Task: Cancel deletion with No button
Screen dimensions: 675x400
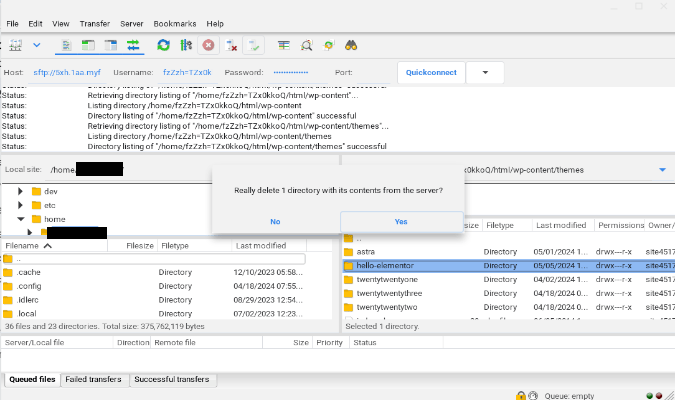Action: coord(275,222)
